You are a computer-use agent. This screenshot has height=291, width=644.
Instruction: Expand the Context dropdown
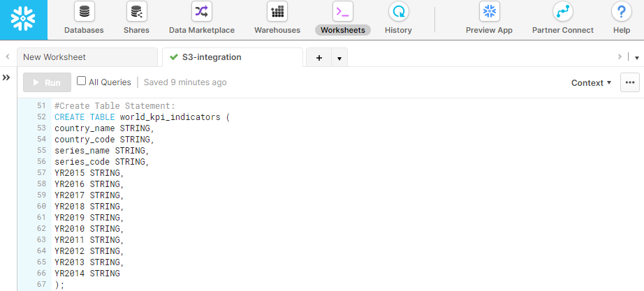pyautogui.click(x=591, y=82)
